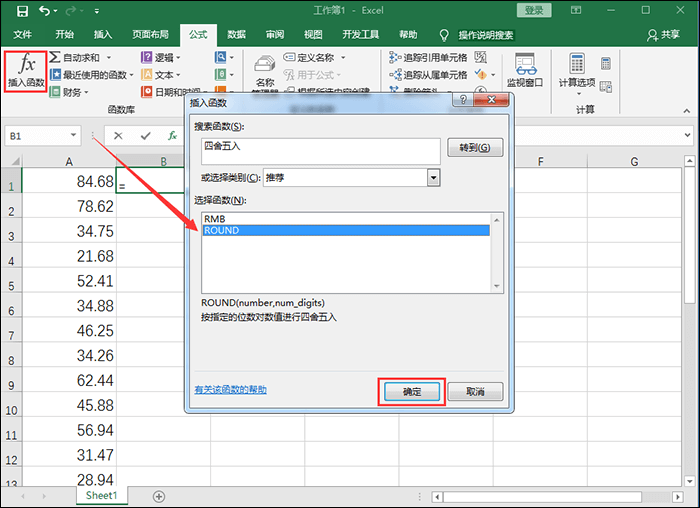Click help question mark in dialog
Screen dimensions: 700x508
pyautogui.click(x=463, y=100)
